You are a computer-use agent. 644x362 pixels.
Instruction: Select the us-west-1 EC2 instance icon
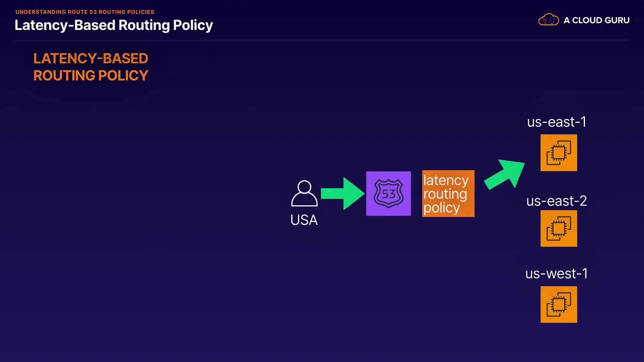[x=558, y=304]
